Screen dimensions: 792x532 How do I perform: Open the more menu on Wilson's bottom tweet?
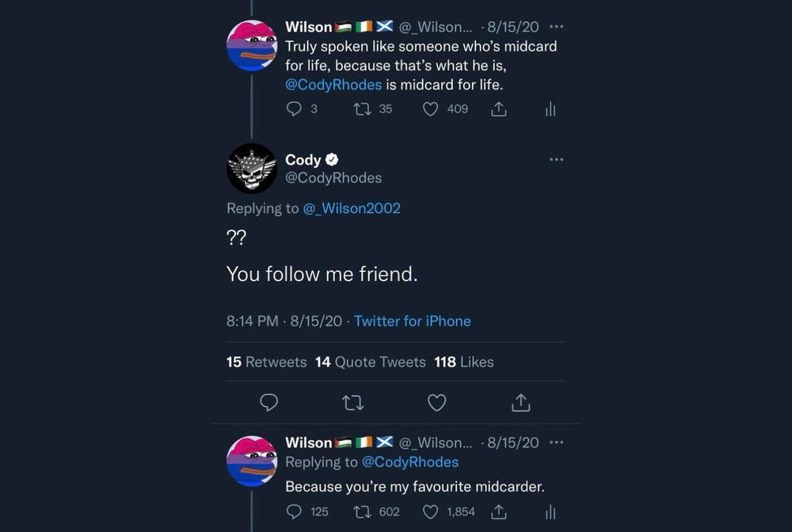[555, 443]
